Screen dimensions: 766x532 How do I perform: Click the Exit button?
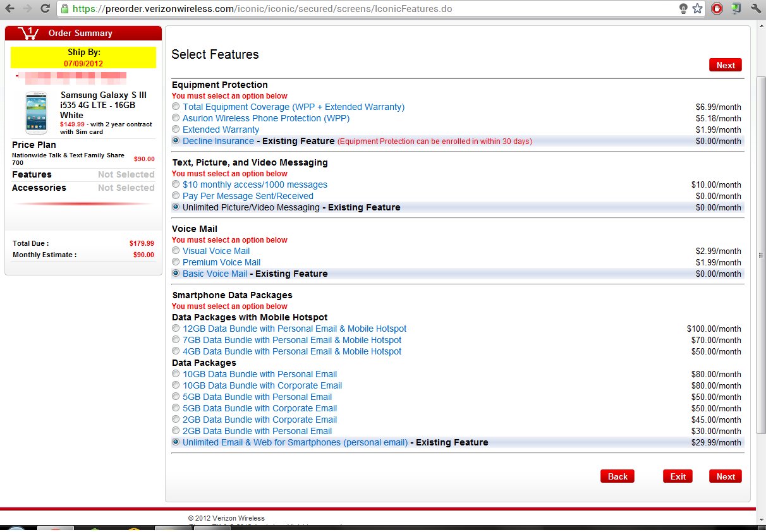678,476
